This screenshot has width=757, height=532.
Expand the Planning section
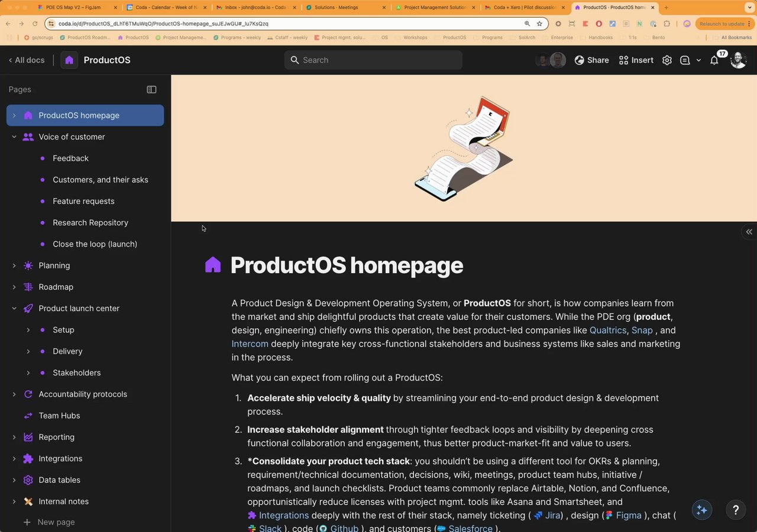click(x=14, y=265)
